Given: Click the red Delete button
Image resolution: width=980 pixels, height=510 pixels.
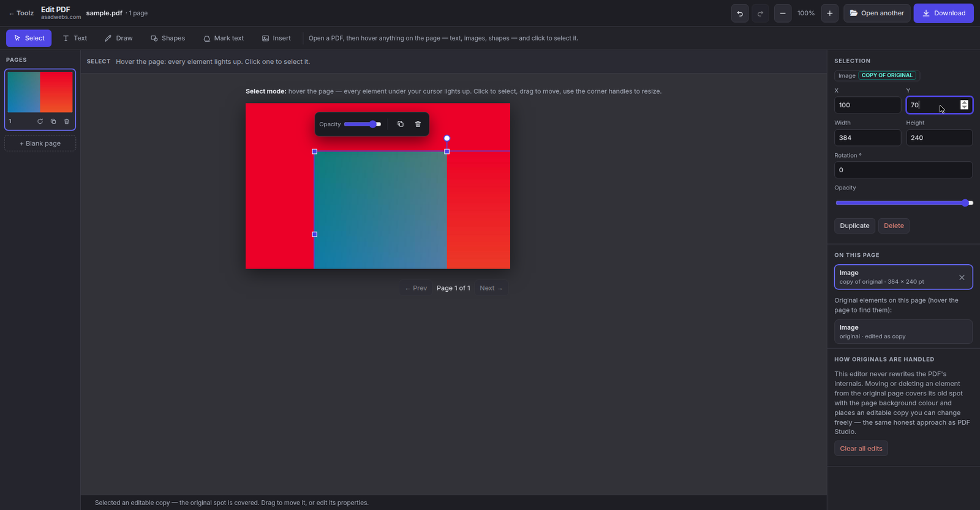Looking at the screenshot, I should pyautogui.click(x=894, y=226).
